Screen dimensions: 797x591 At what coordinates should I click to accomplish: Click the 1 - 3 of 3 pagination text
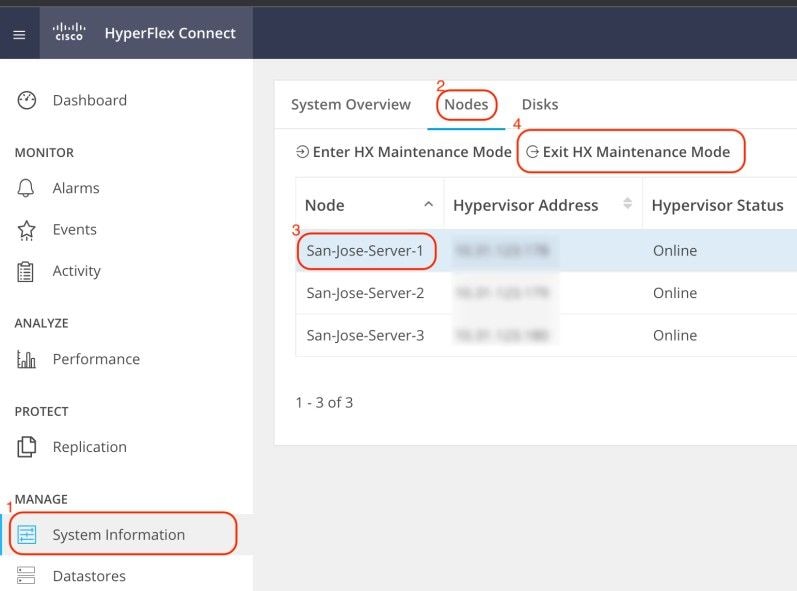[324, 402]
